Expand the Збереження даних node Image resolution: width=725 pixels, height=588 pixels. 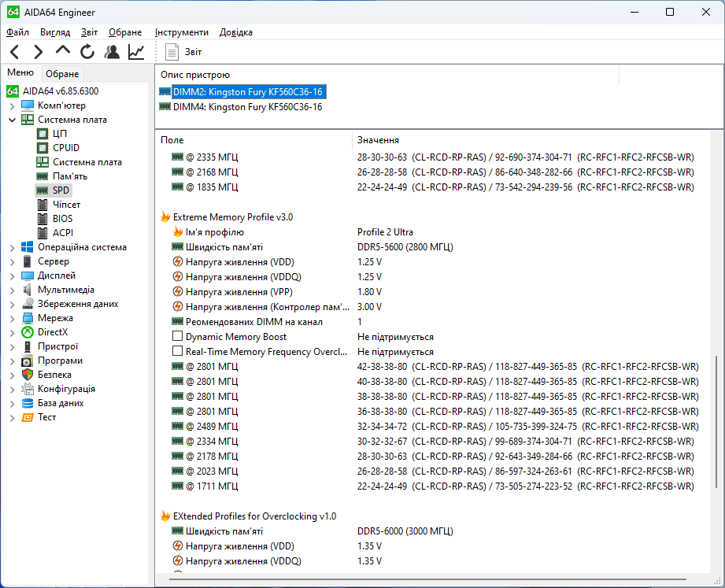13,304
